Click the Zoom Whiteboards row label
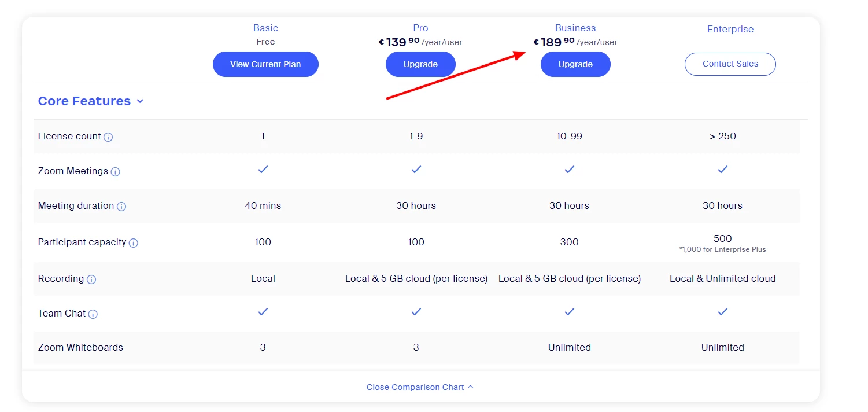Image resolution: width=868 pixels, height=412 pixels. [x=80, y=348]
